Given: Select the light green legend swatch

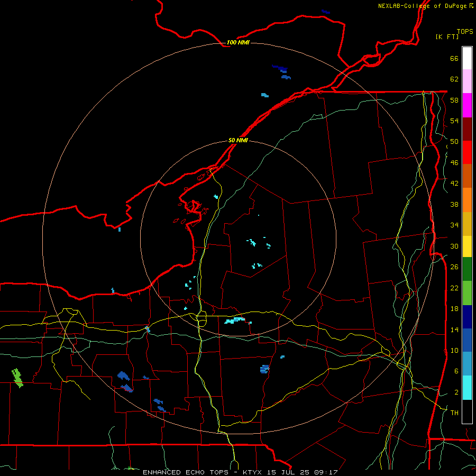Looking at the screenshot, I should point(467,293).
